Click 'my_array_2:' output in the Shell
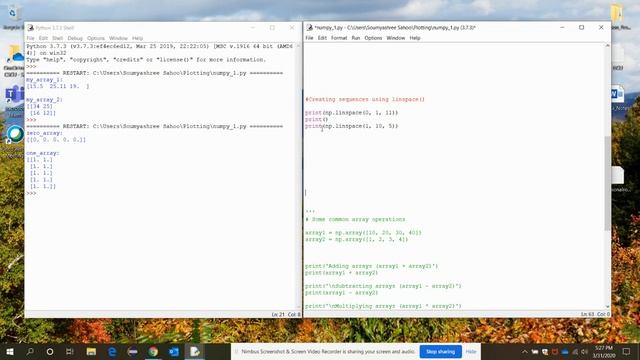The width and height of the screenshot is (640, 360). coord(44,100)
